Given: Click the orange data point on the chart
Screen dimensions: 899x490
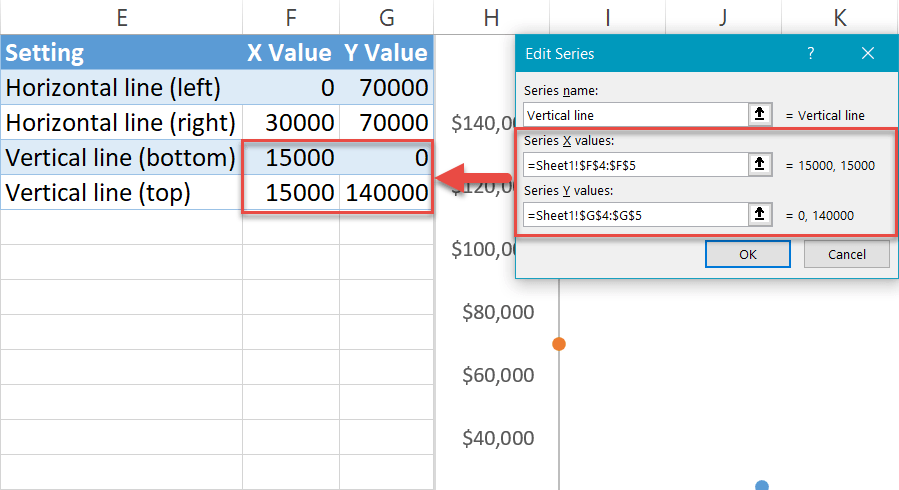Looking at the screenshot, I should coord(559,344).
